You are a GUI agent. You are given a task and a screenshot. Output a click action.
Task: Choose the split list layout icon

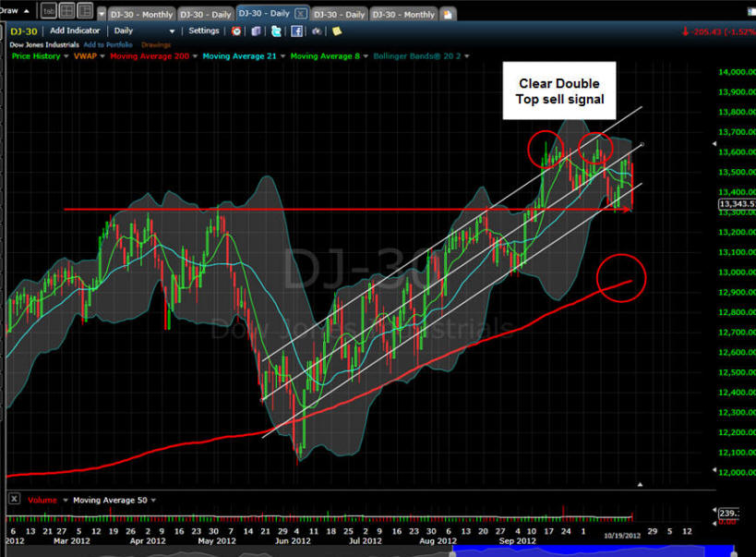[x=85, y=10]
